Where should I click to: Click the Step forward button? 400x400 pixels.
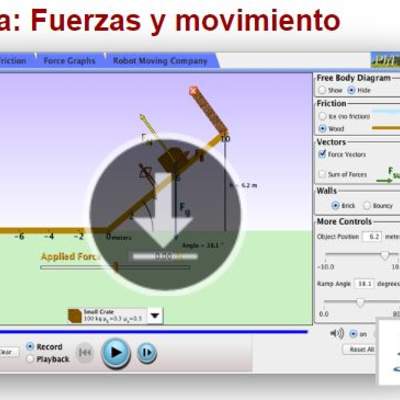click(x=147, y=353)
